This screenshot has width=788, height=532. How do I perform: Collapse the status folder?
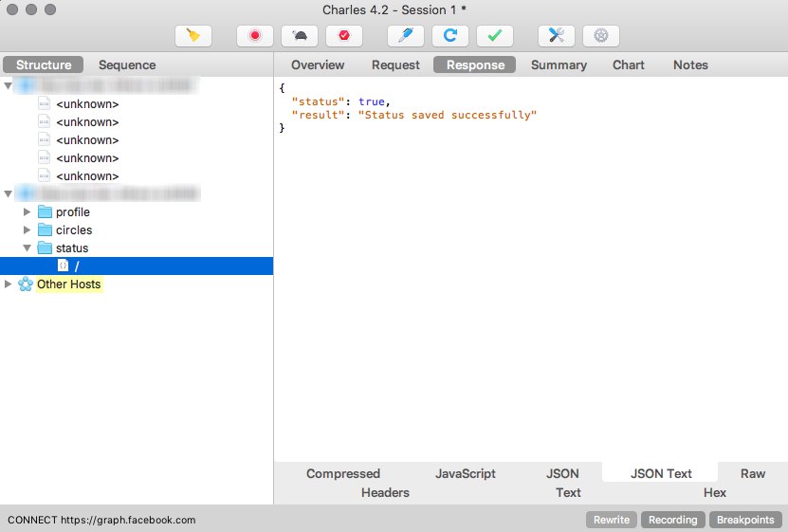click(x=27, y=248)
